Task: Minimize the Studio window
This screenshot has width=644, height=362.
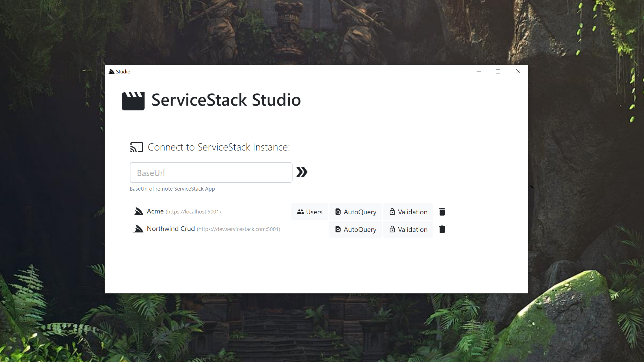Action: pyautogui.click(x=479, y=71)
